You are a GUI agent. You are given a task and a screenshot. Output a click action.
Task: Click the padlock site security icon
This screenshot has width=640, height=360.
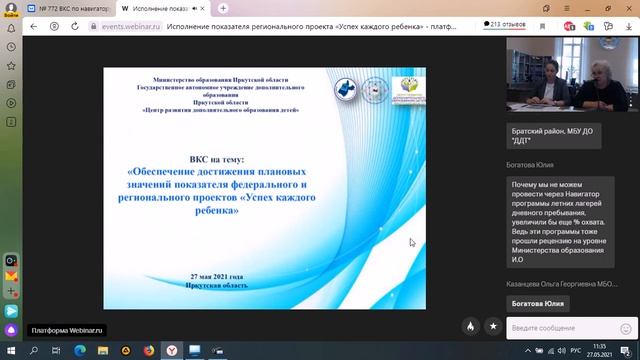tap(93, 27)
